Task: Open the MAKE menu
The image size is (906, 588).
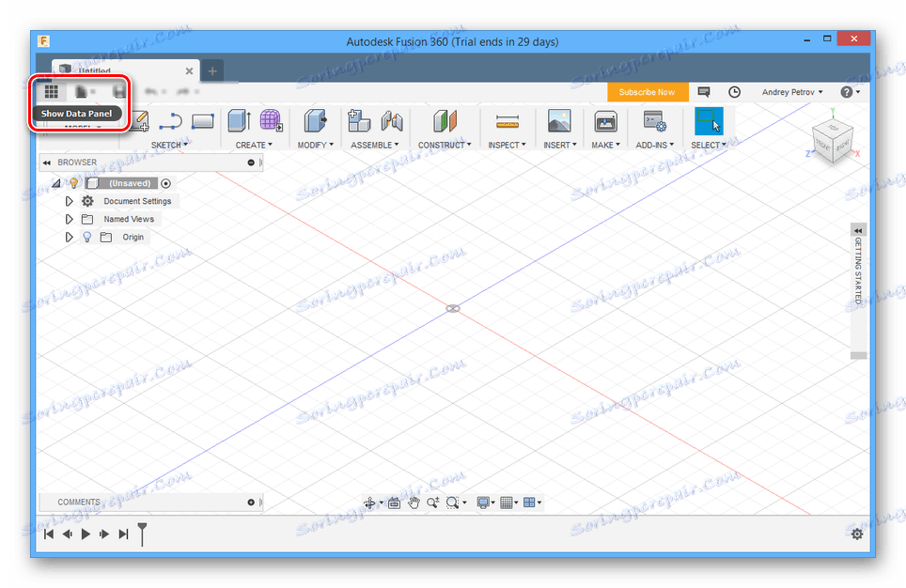Action: point(605,145)
